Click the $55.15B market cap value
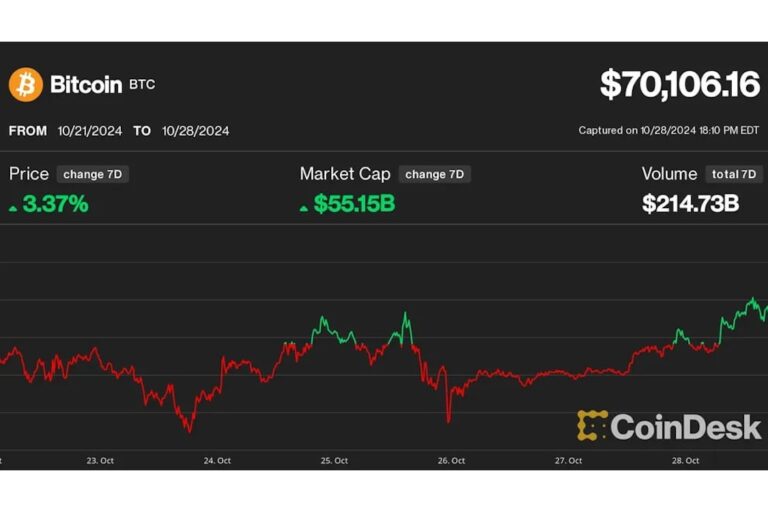768x512 pixels. (x=354, y=205)
